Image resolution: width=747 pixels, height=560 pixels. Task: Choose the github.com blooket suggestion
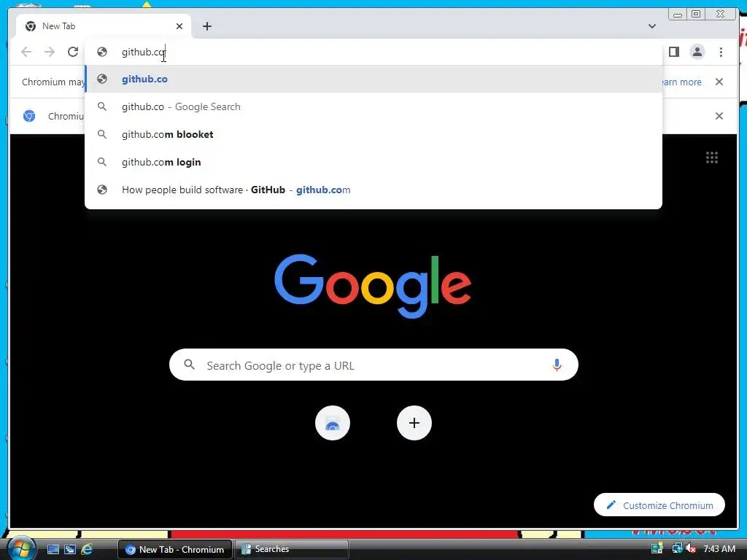click(x=373, y=134)
